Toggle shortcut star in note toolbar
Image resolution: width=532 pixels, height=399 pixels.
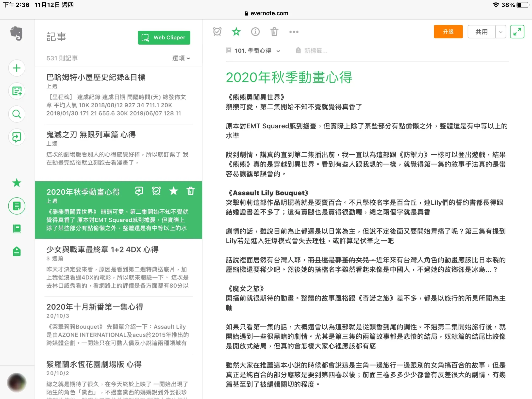tap(236, 32)
